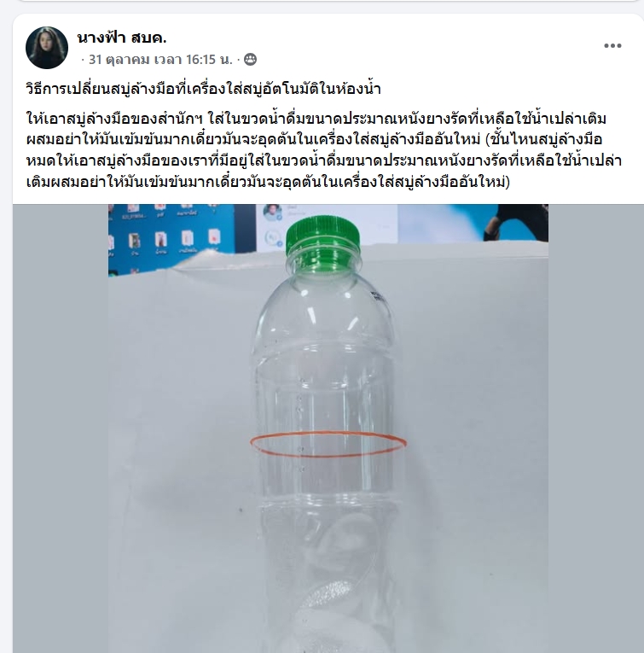The width and height of the screenshot is (644, 653).
Task: Click the green bottle cap in the photo
Action: [323, 234]
